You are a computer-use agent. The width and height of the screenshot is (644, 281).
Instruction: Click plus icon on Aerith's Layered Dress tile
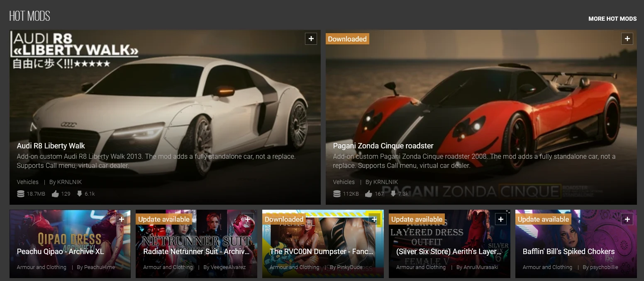(x=501, y=219)
